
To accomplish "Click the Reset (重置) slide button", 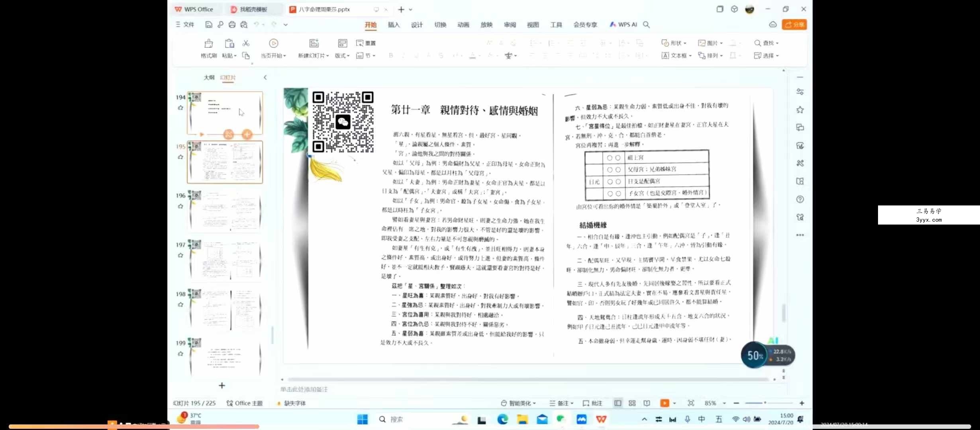I will 366,43.
